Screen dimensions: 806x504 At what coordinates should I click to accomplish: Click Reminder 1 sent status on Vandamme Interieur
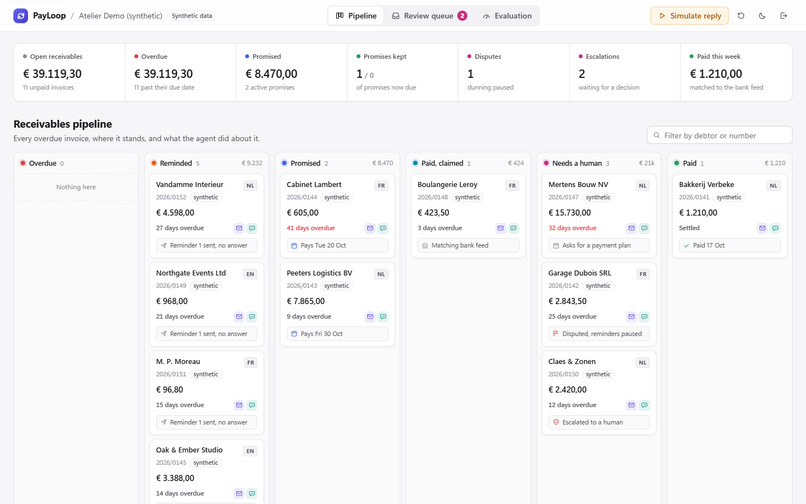coord(207,245)
